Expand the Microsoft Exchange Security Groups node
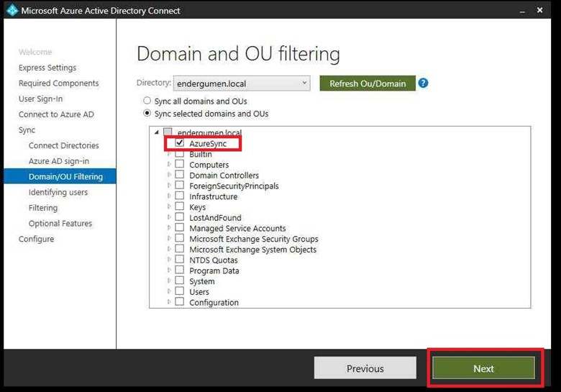The width and height of the screenshot is (561, 392). click(170, 239)
